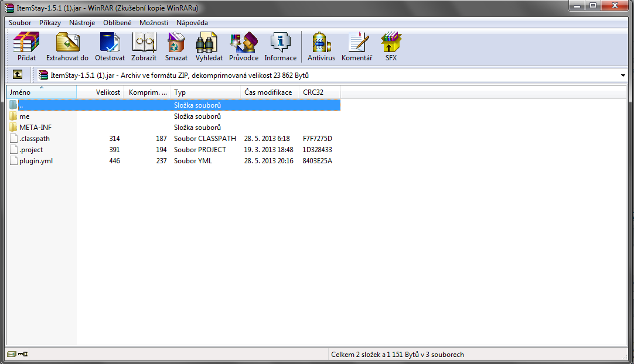Click the archive icon in the address bar
The width and height of the screenshot is (634, 364).
coord(43,75)
